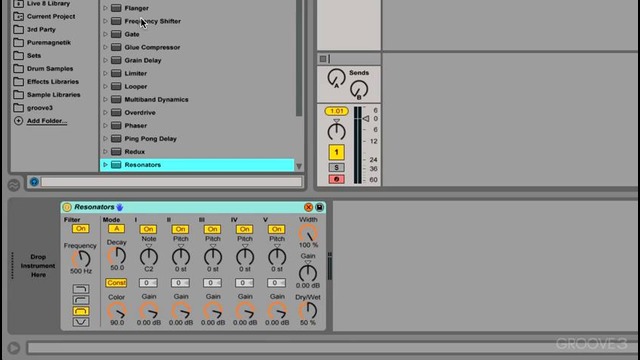Click the Send A knob
Viewport: 640px width, 360px height.
coord(336,78)
